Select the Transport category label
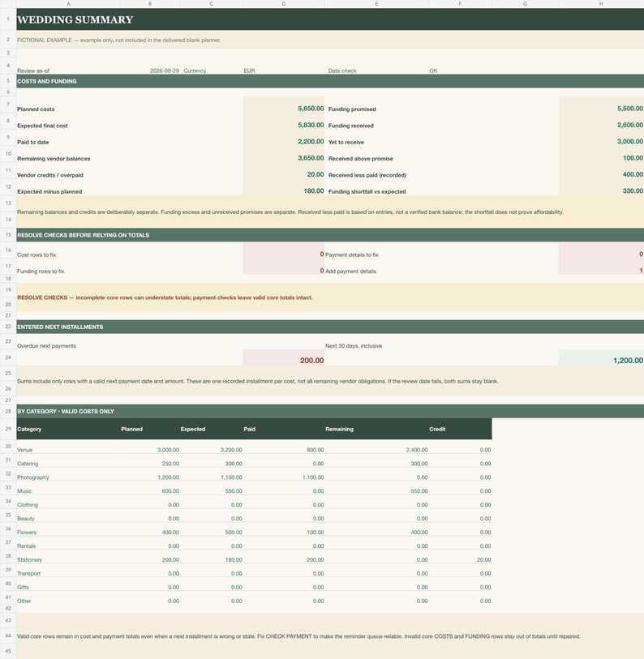This screenshot has width=644, height=659. tap(28, 573)
